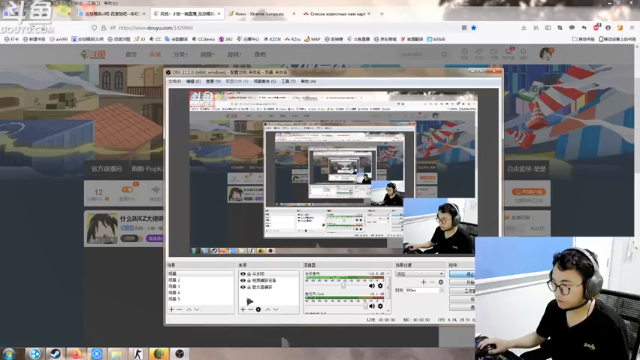Open the scene transition type dropdown
Image resolution: width=640 pixels, height=360 pixels.
coord(420,274)
